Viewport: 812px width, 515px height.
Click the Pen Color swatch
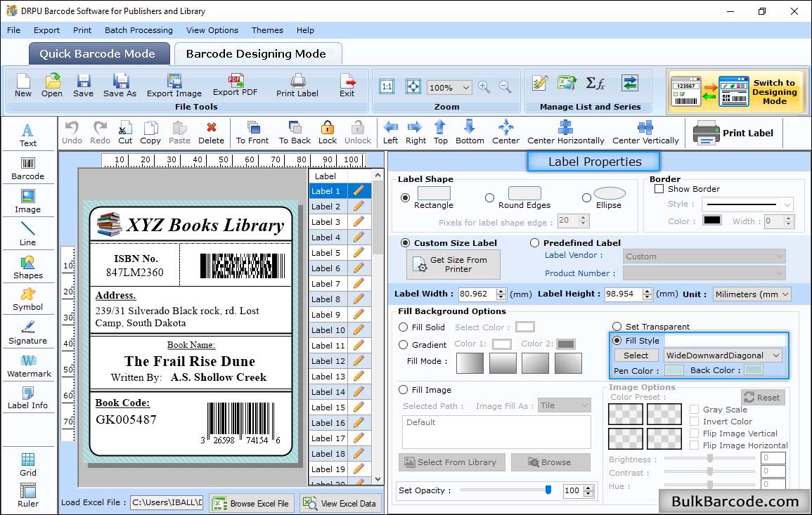tap(674, 370)
